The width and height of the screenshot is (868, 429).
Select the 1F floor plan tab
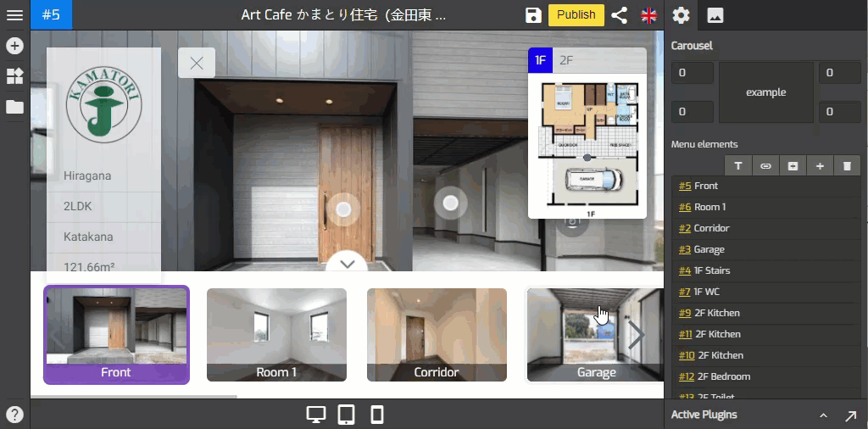pos(540,60)
